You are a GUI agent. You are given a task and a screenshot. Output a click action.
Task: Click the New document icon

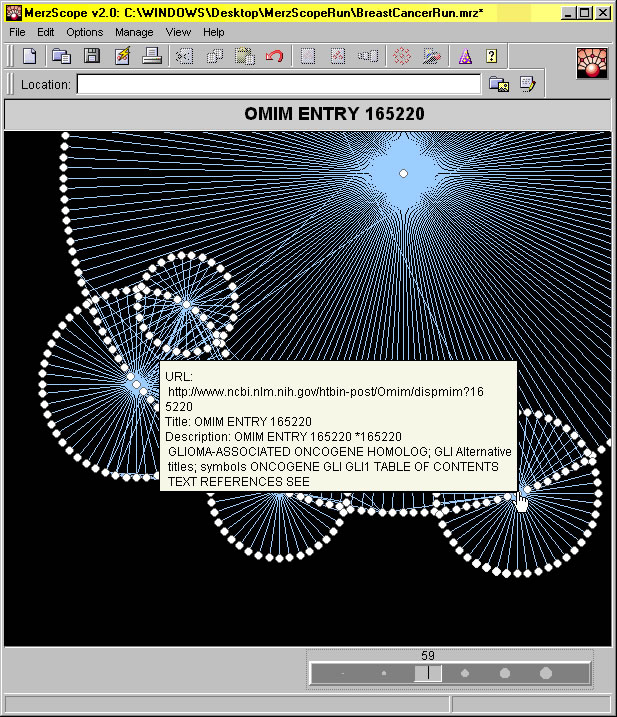tap(30, 56)
